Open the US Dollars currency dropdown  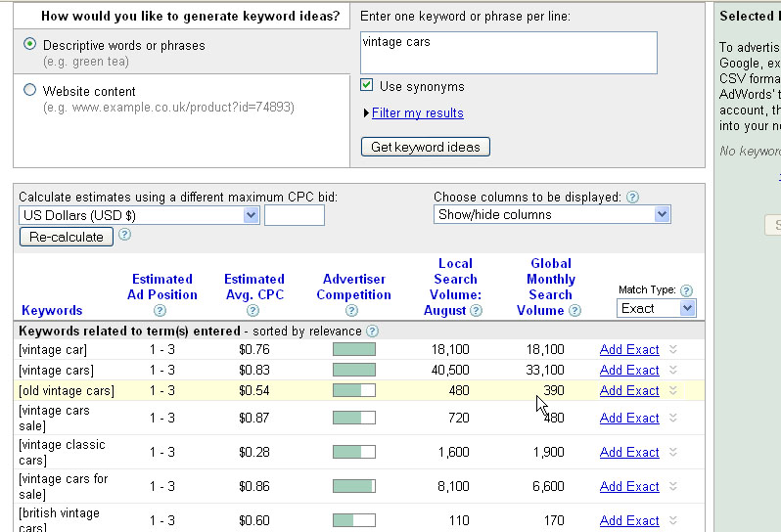coord(139,215)
